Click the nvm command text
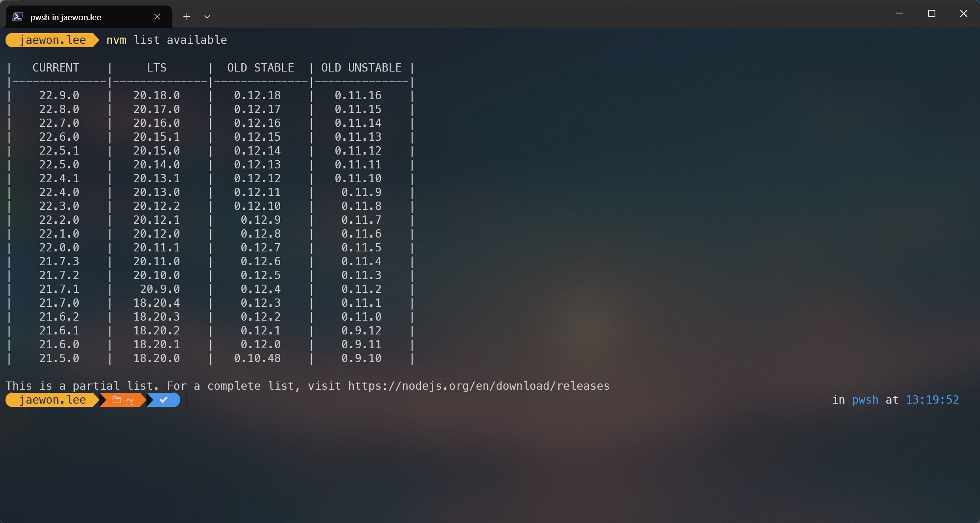Image resolution: width=980 pixels, height=523 pixels. 116,40
